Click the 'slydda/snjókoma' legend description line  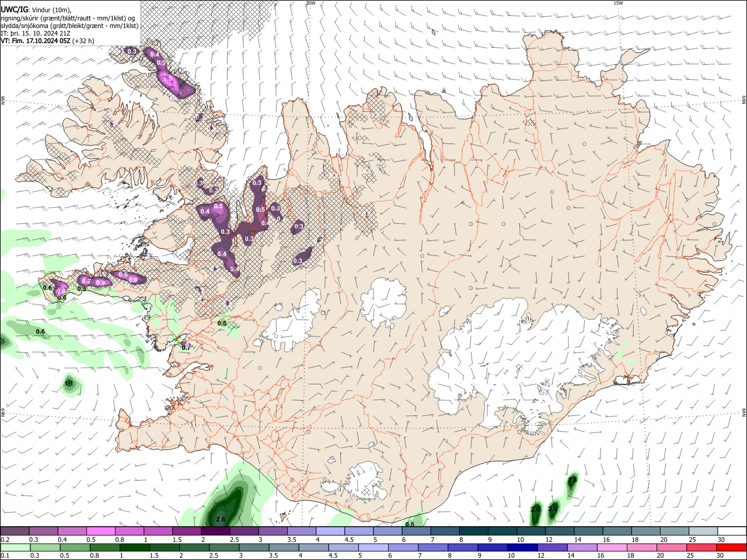[69, 26]
